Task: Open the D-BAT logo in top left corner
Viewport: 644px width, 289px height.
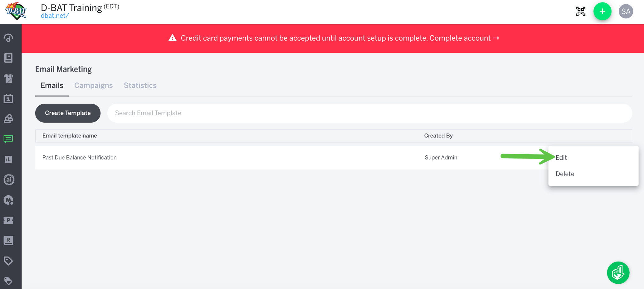Action: pyautogui.click(x=16, y=11)
